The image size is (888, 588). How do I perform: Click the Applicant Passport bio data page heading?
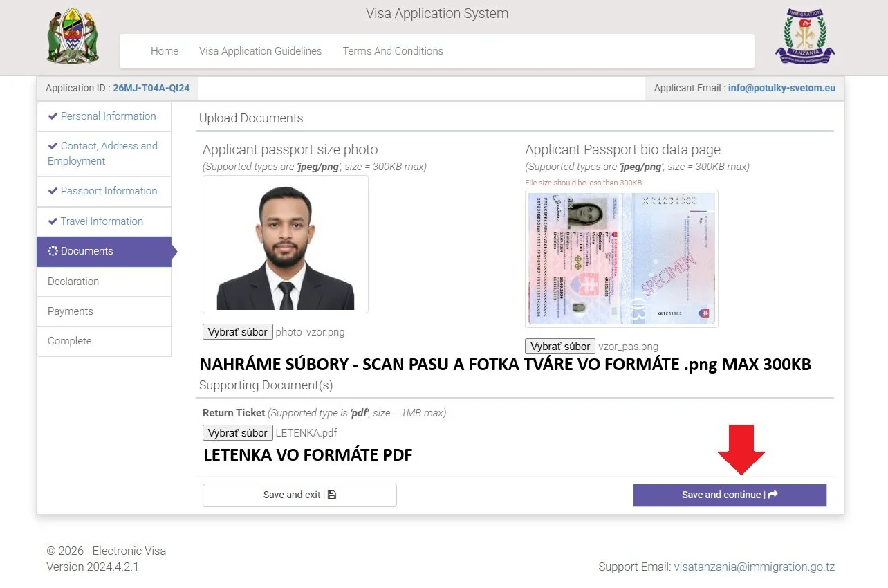point(623,149)
